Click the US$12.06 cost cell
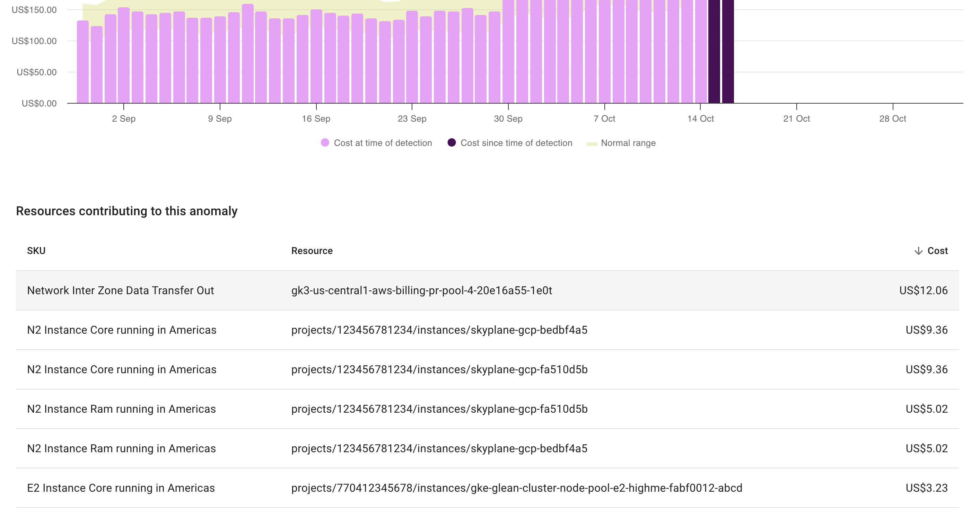 point(923,290)
